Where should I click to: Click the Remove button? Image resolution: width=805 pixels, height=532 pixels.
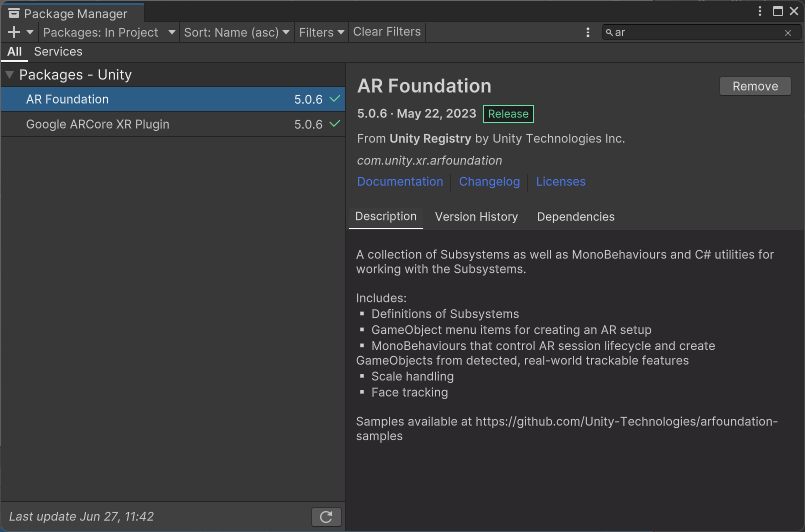pos(755,86)
